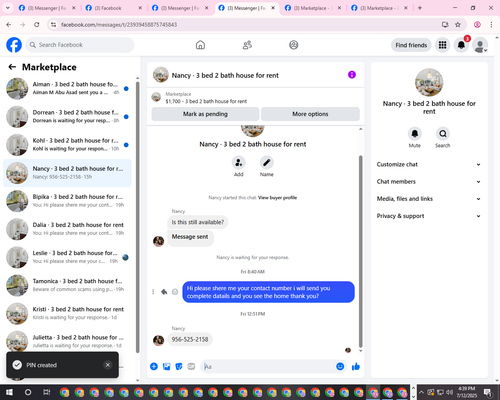Screen dimensions: 500x400
Task: Open Kohl conversation
Action: point(67,145)
